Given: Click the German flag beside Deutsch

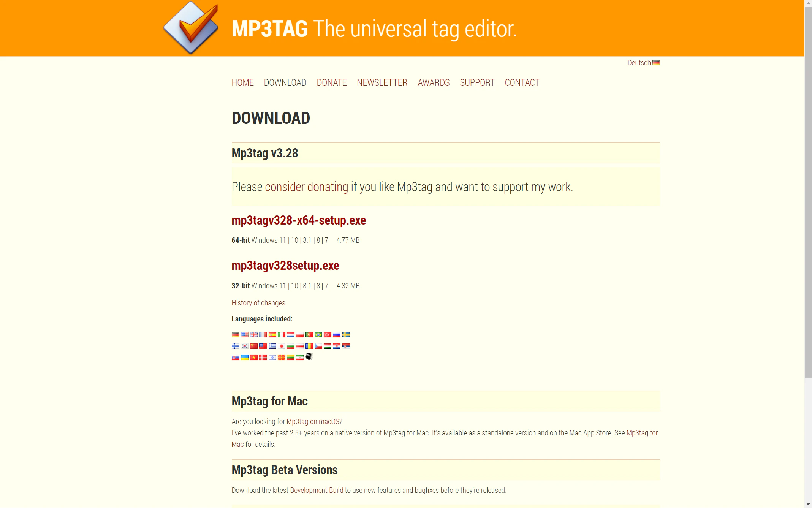Looking at the screenshot, I should pos(656,63).
